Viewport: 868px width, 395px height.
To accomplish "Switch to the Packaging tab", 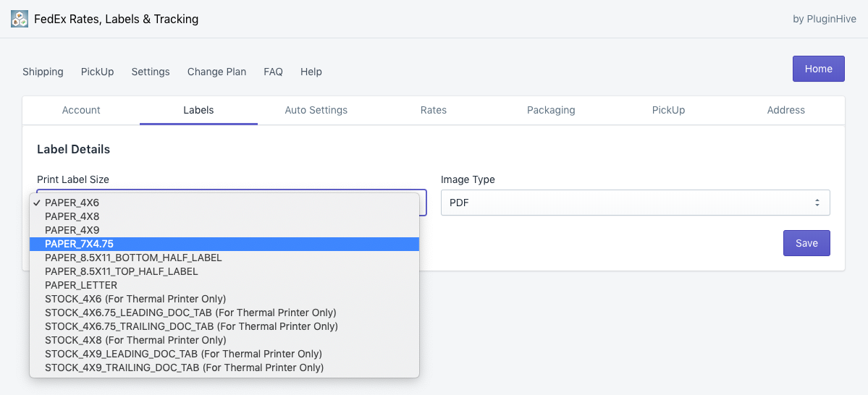I will [551, 110].
